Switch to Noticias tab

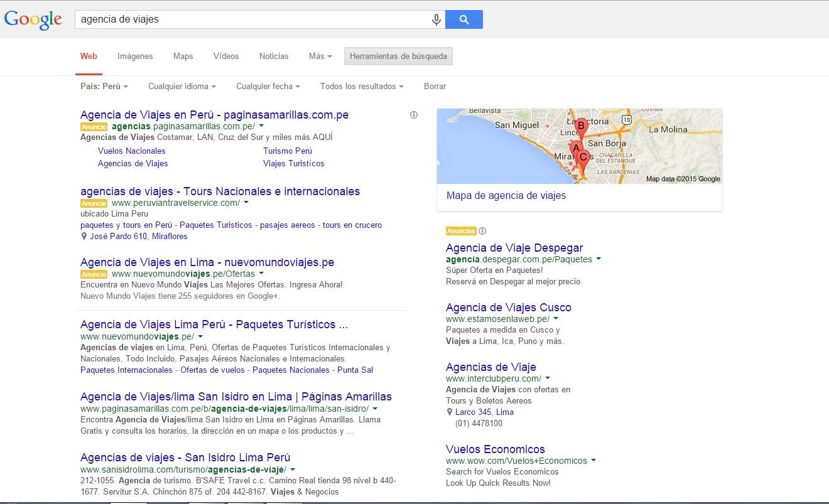274,56
